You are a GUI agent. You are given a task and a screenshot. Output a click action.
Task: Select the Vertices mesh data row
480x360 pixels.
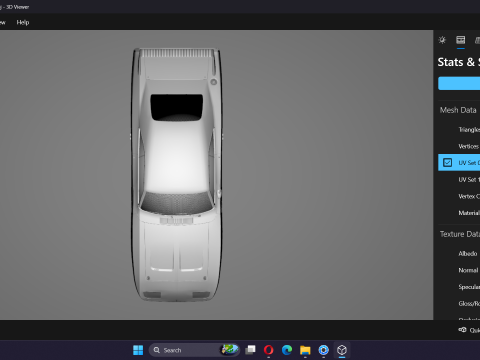point(459,146)
